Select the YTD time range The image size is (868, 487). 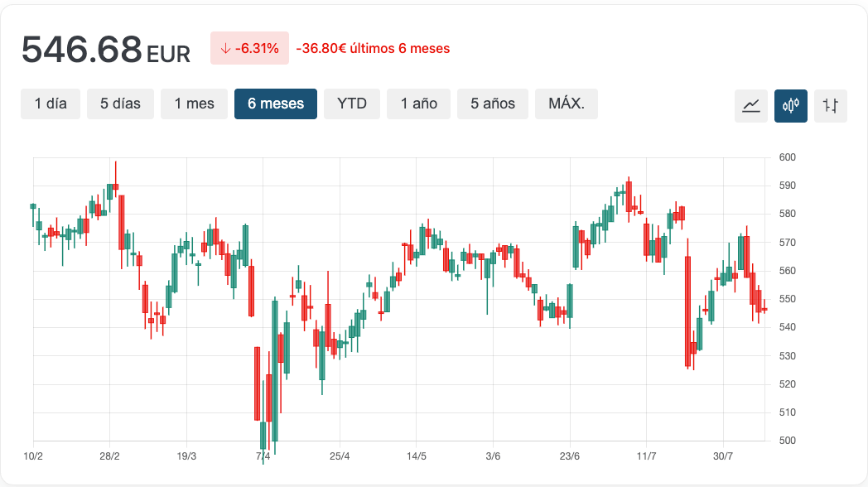pyautogui.click(x=352, y=104)
